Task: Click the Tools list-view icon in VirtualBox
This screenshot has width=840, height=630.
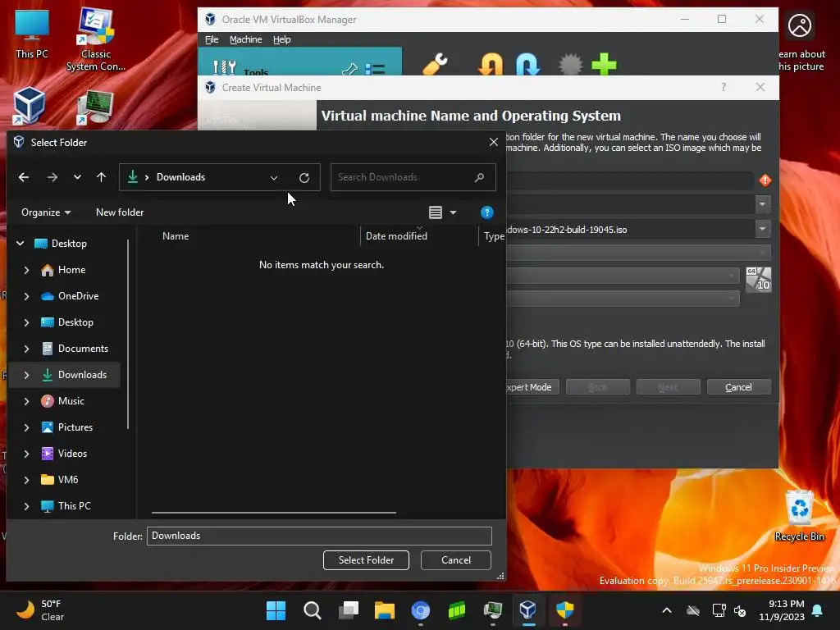Action: 375,69
